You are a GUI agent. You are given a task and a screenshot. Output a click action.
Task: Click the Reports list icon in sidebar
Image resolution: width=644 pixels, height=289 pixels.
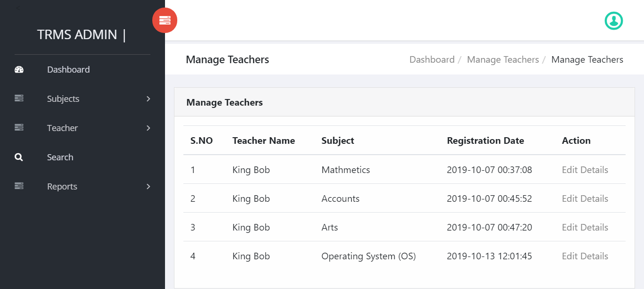tap(19, 186)
